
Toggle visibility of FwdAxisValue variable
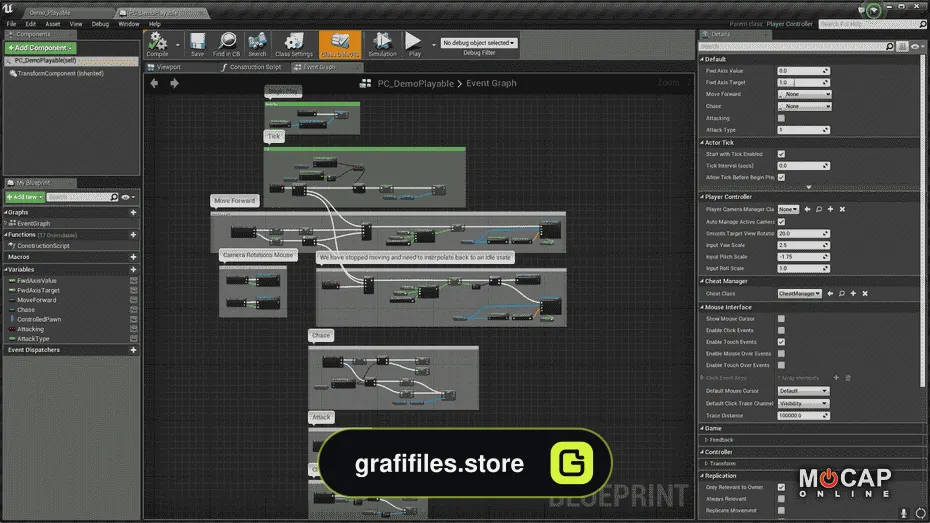click(134, 281)
